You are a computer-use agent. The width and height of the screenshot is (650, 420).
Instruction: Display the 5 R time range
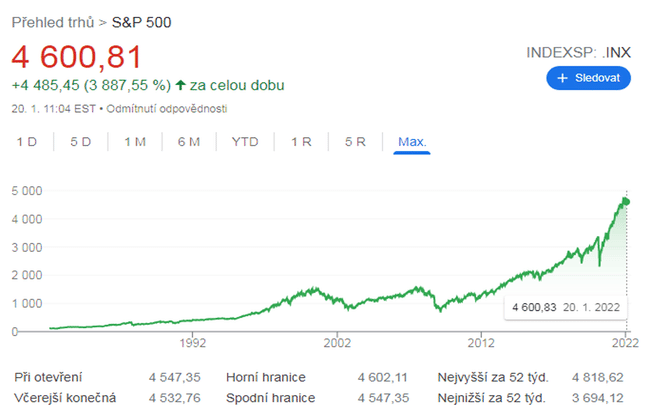point(355,142)
